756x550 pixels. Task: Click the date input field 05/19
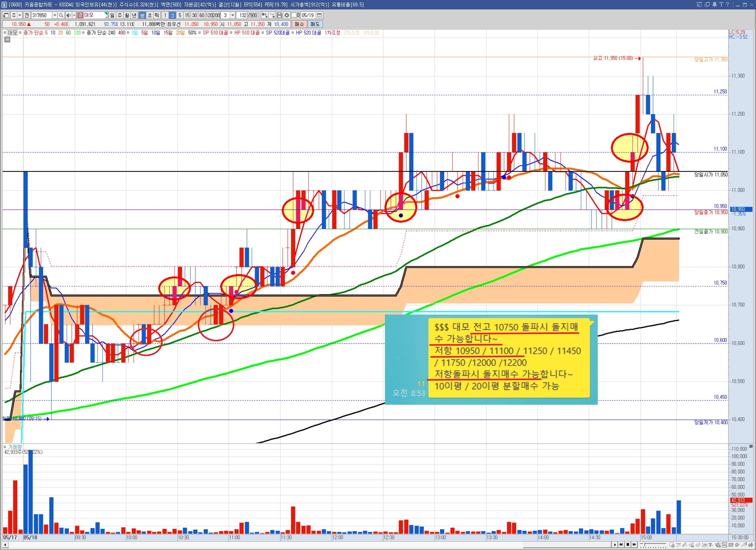tap(307, 15)
